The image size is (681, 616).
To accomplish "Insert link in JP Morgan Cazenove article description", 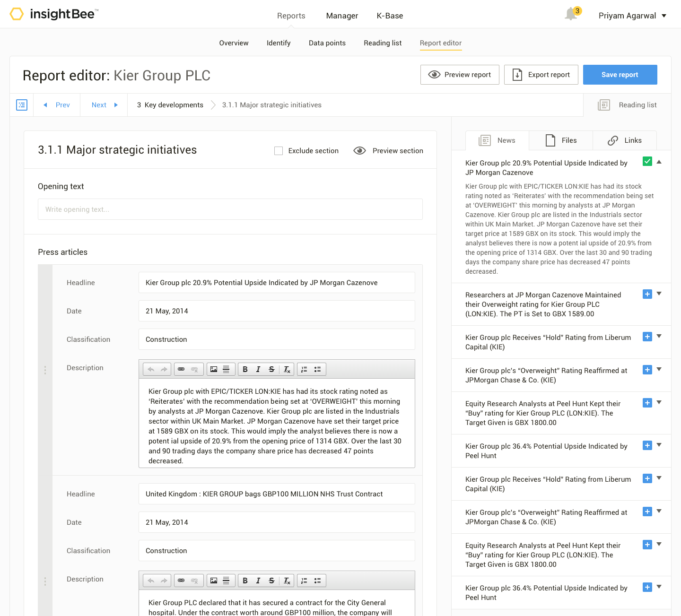I will click(x=181, y=369).
